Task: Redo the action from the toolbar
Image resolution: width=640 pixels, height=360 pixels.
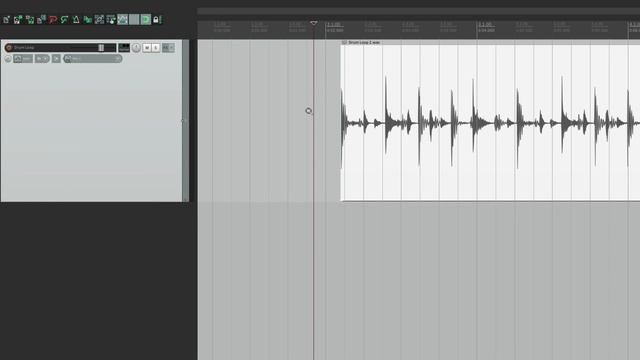Action: (x=64, y=19)
